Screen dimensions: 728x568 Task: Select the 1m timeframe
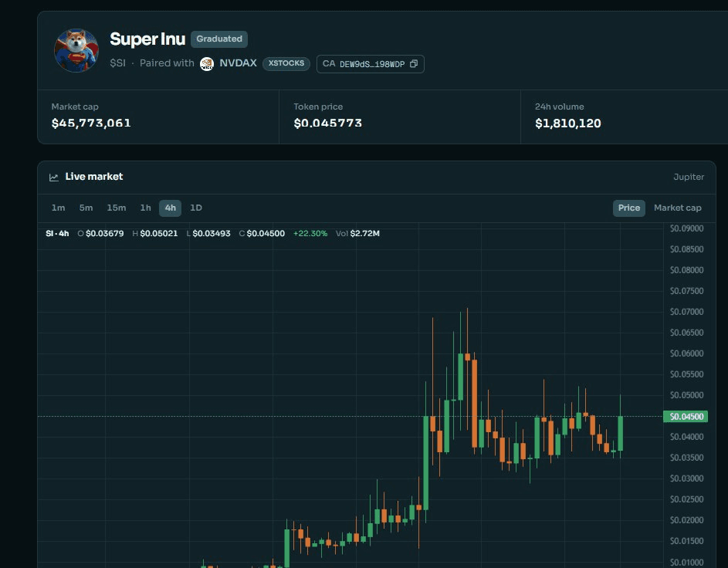58,208
